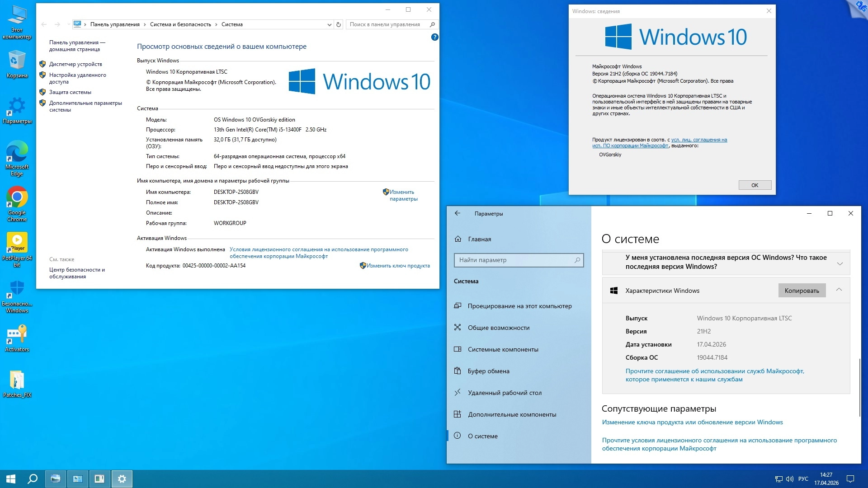This screenshot has width=868, height=488.
Task: Click the control panel help question icon
Action: 434,38
